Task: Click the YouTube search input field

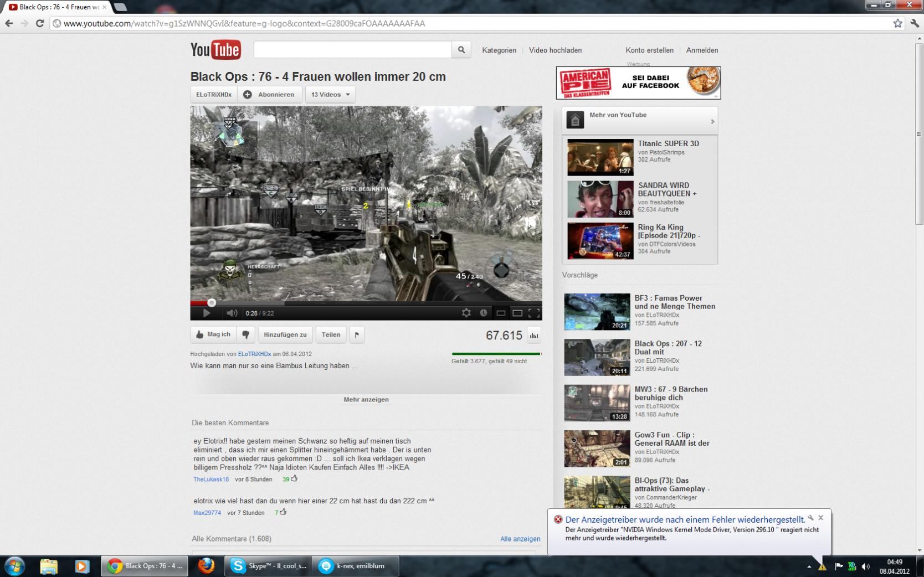Action: tap(353, 50)
